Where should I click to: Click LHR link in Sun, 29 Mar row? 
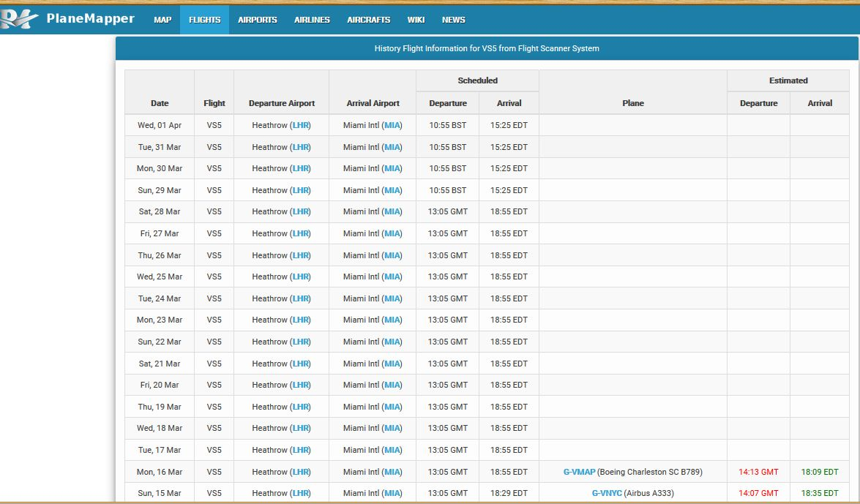tap(301, 190)
